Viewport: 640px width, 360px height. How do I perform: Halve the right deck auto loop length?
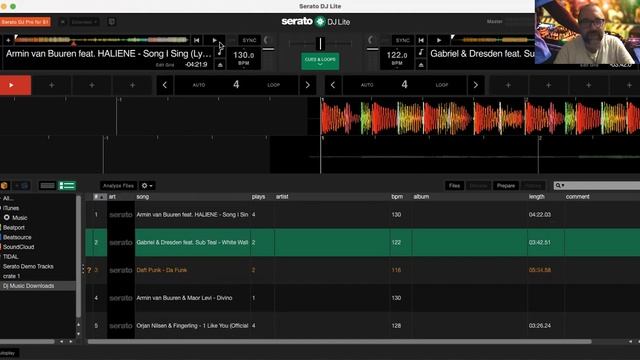click(333, 85)
